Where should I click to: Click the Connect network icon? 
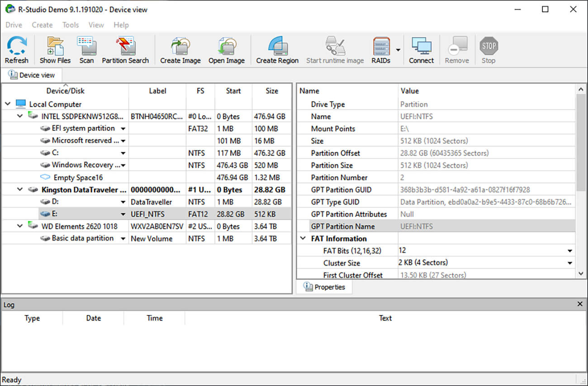[x=421, y=50]
